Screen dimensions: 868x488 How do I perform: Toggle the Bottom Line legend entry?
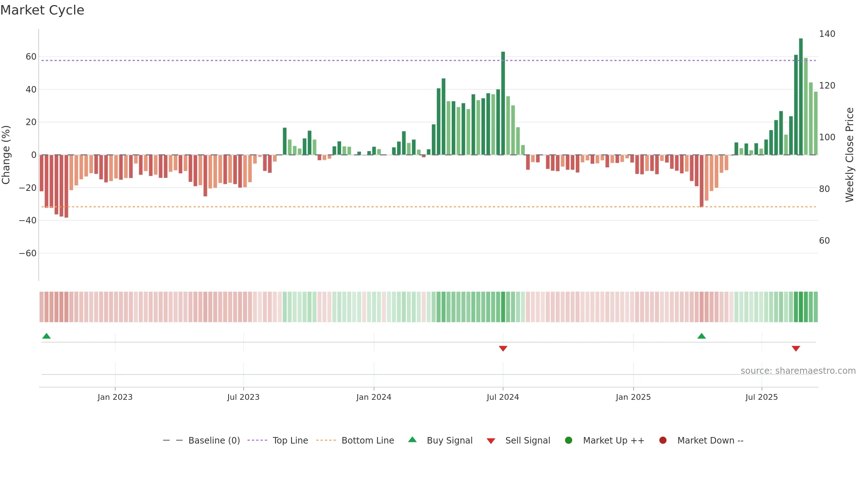coord(355,440)
